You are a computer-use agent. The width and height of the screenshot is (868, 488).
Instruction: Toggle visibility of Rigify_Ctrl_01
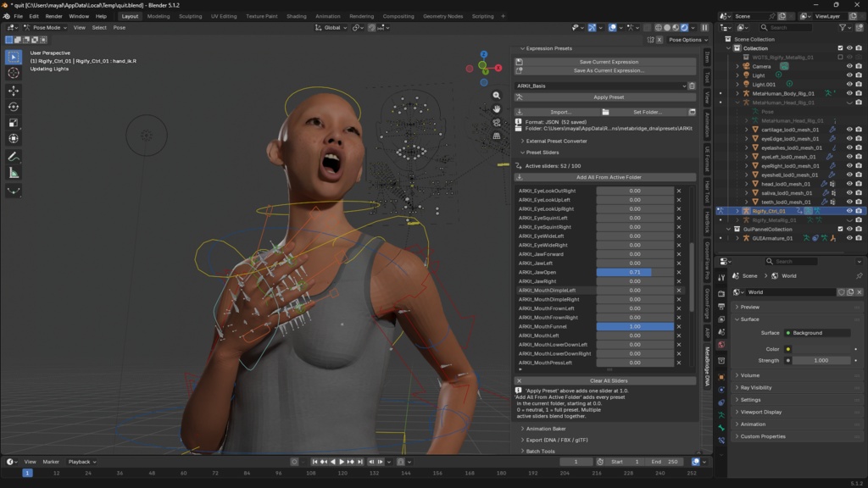(x=849, y=211)
